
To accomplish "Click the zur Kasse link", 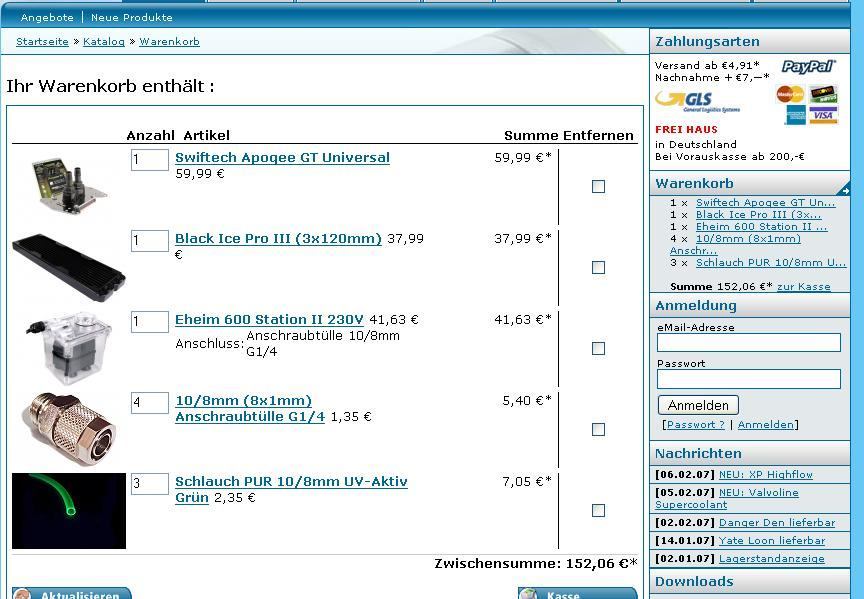I will click(x=803, y=287).
